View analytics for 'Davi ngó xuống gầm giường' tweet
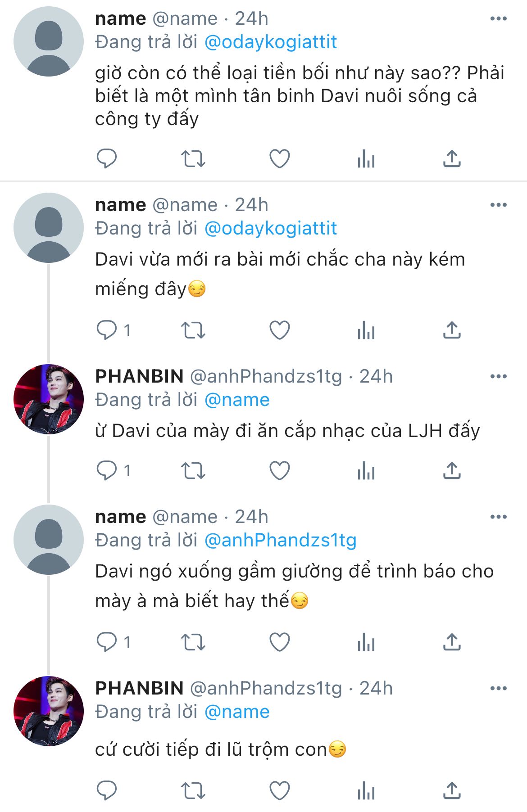The image size is (527, 812). point(366,642)
